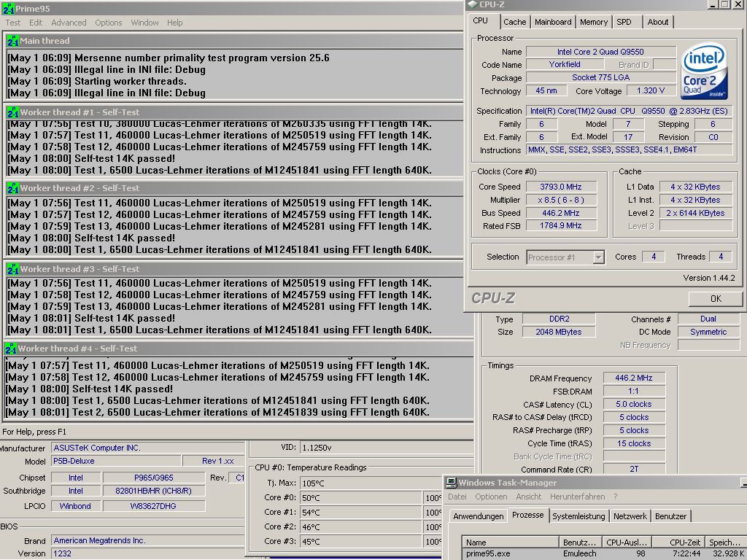
Task: Open the Test menu in Prime95
Action: click(13, 23)
